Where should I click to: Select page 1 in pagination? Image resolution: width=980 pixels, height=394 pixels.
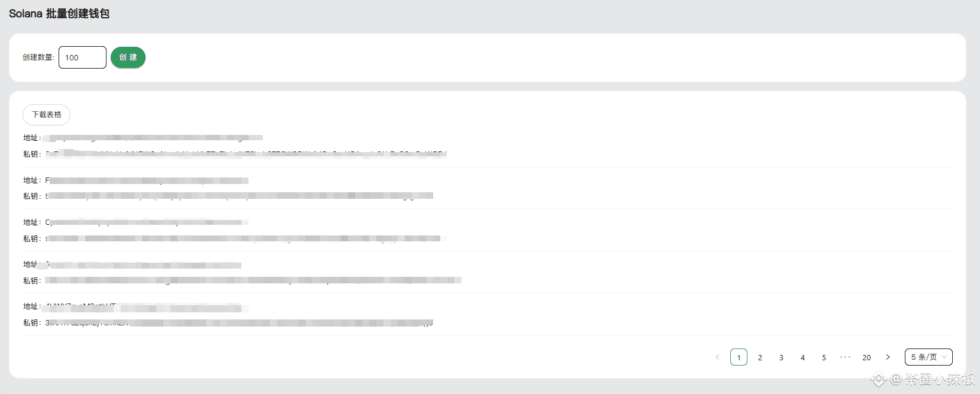739,357
